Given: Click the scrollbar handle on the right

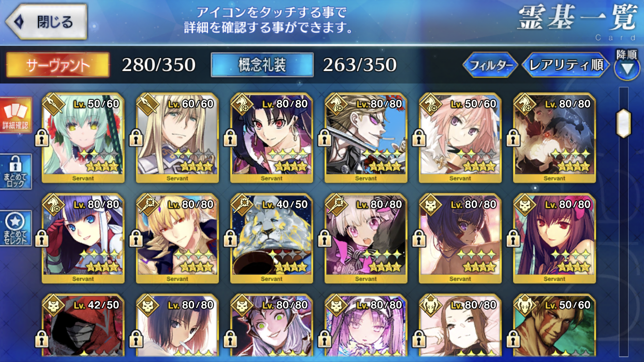Looking at the screenshot, I should (624, 123).
